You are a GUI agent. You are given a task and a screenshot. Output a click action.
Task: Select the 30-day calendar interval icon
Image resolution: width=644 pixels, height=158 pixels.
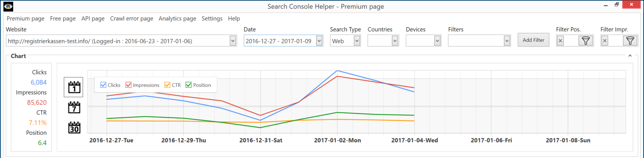click(x=74, y=127)
